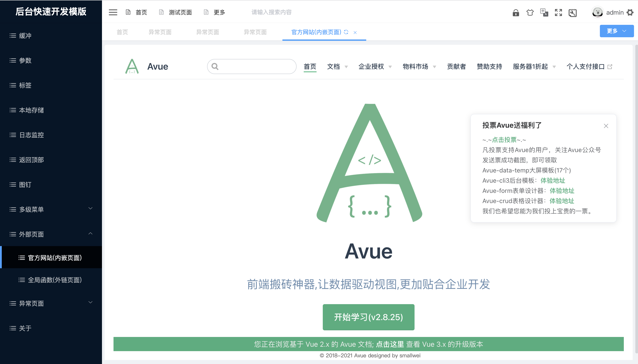Viewport: 638px width, 364px height.
Task: Click the 点击投票 link in popup
Action: pyautogui.click(x=504, y=140)
